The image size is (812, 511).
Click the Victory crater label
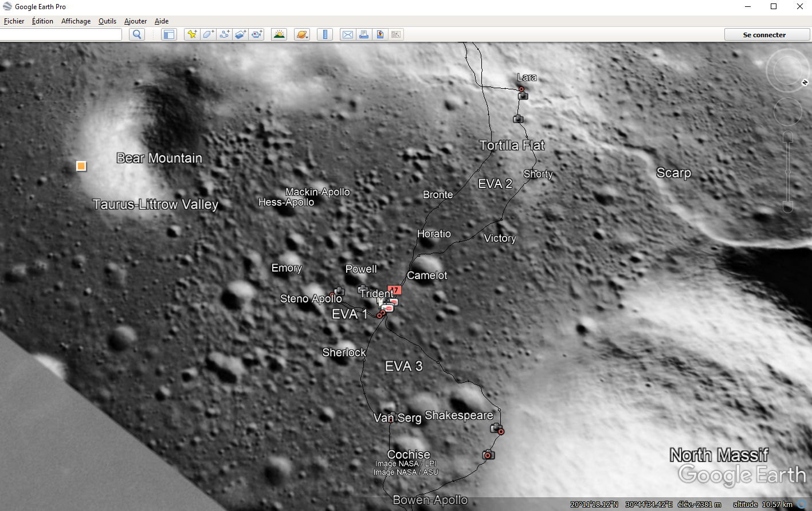coord(500,238)
